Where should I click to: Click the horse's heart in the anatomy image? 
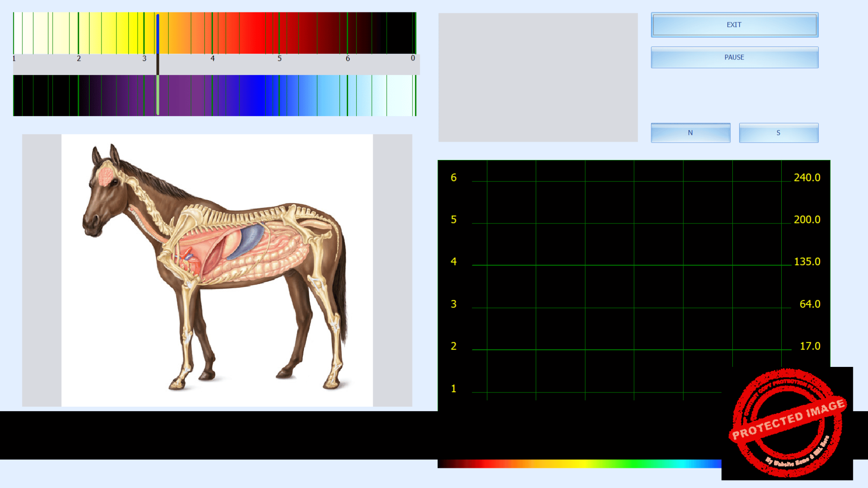190,262
